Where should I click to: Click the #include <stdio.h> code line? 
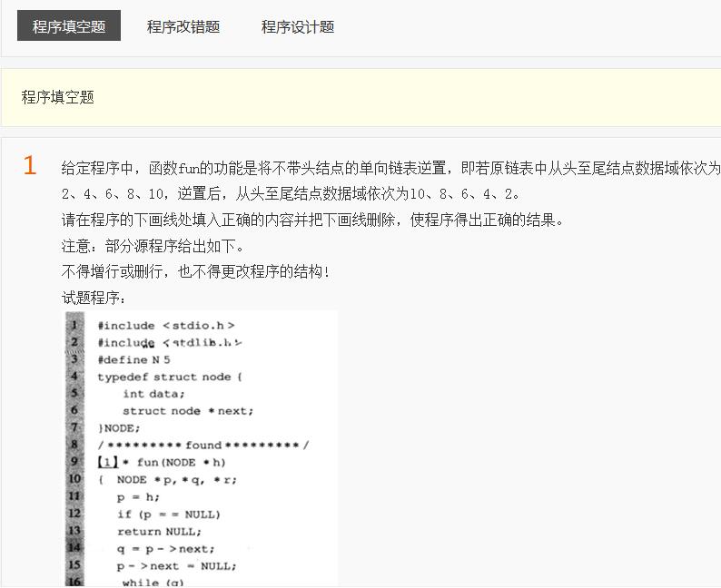[166, 325]
